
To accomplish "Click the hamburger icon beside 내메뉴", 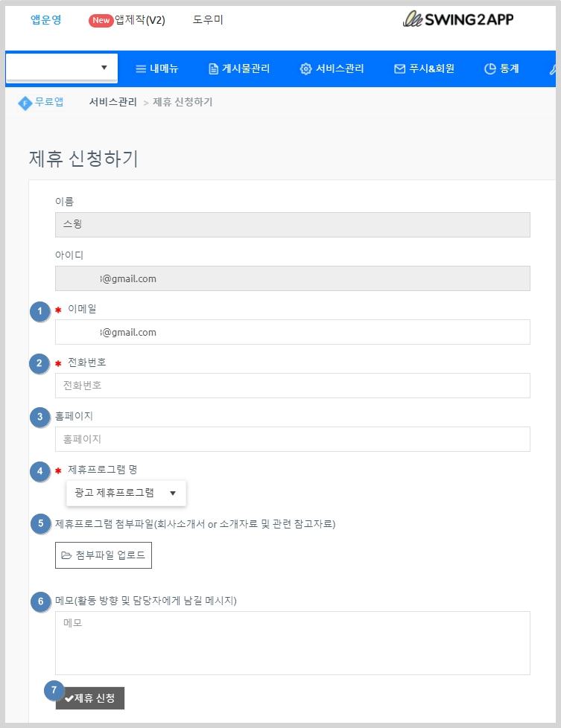I will [140, 69].
